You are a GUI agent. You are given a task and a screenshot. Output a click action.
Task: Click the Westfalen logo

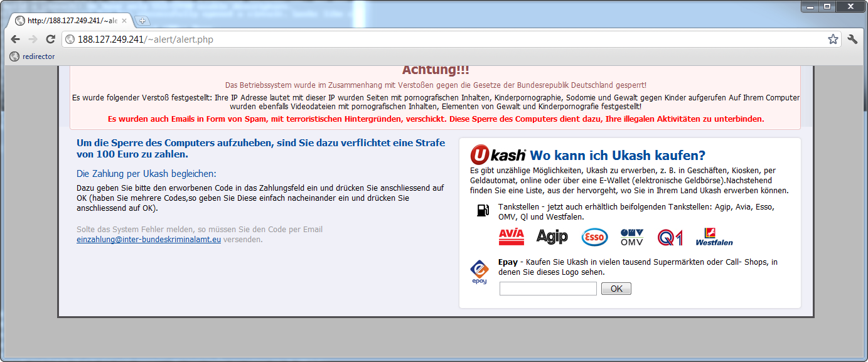coord(714,237)
